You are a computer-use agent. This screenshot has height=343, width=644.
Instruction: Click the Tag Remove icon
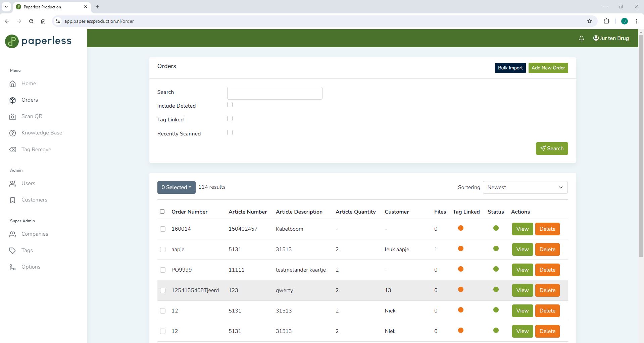[13, 150]
